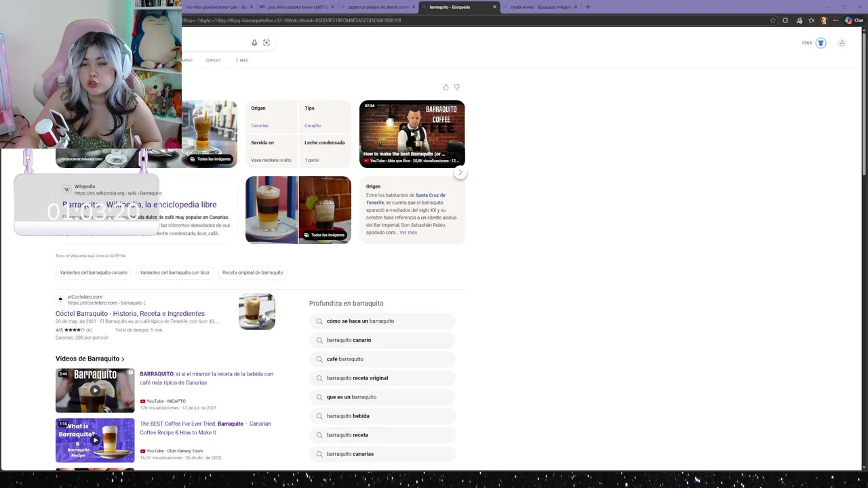This screenshot has height=488, width=868.
Task: Advance the carousel with right arrow
Action: 460,172
